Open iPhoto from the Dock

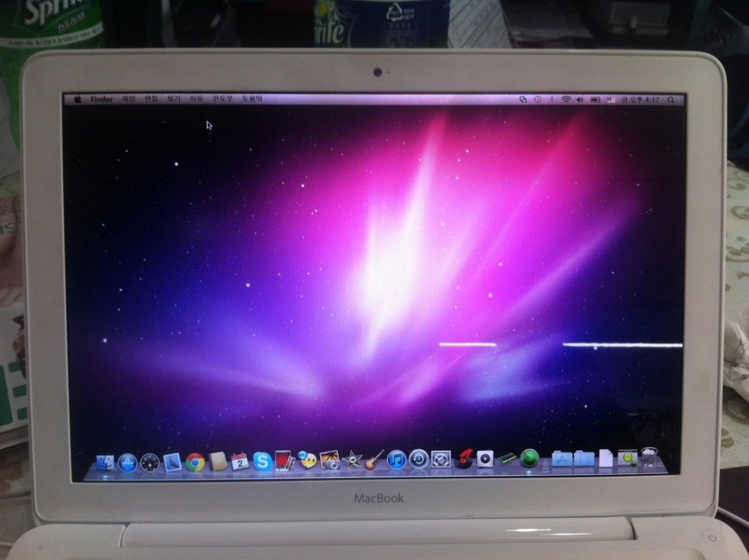(x=329, y=460)
